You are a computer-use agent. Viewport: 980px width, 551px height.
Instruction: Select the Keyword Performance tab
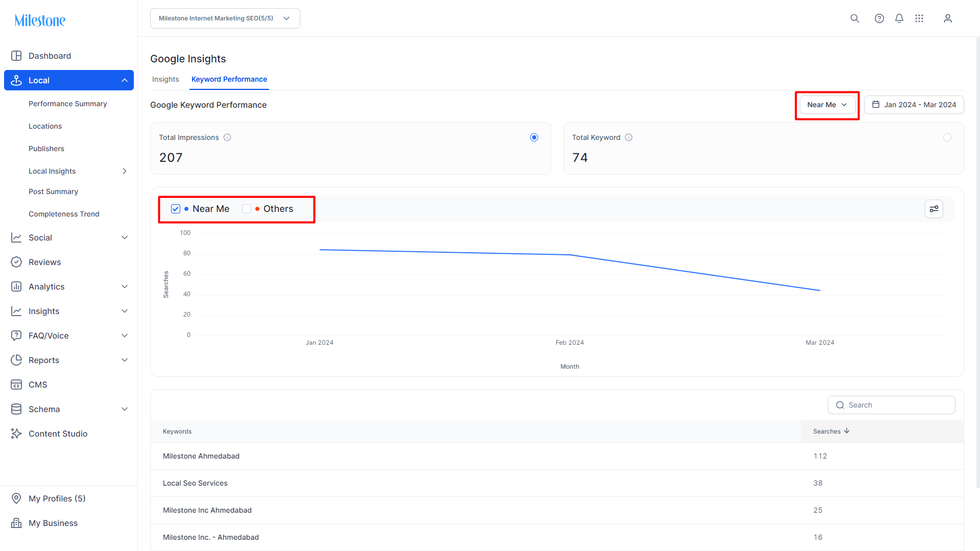(x=229, y=79)
